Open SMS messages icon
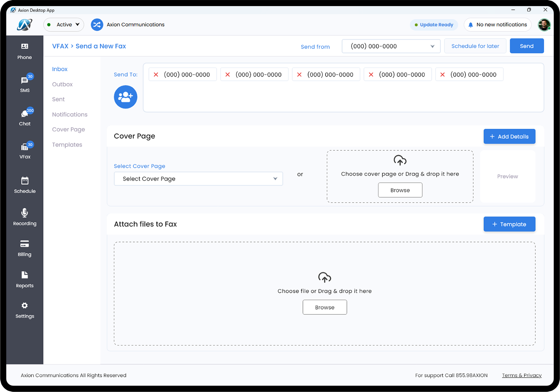560x392 pixels. pyautogui.click(x=25, y=80)
